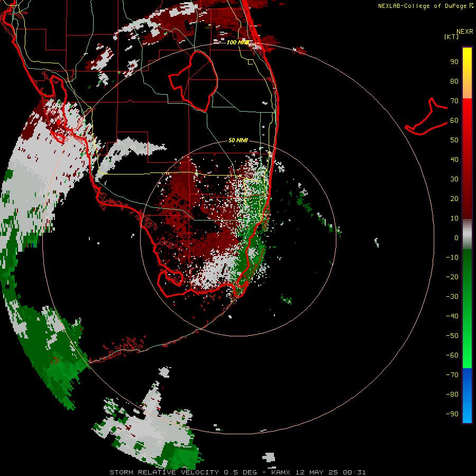
Task: Select the -60 value on velocity scale
Action: (x=452, y=355)
